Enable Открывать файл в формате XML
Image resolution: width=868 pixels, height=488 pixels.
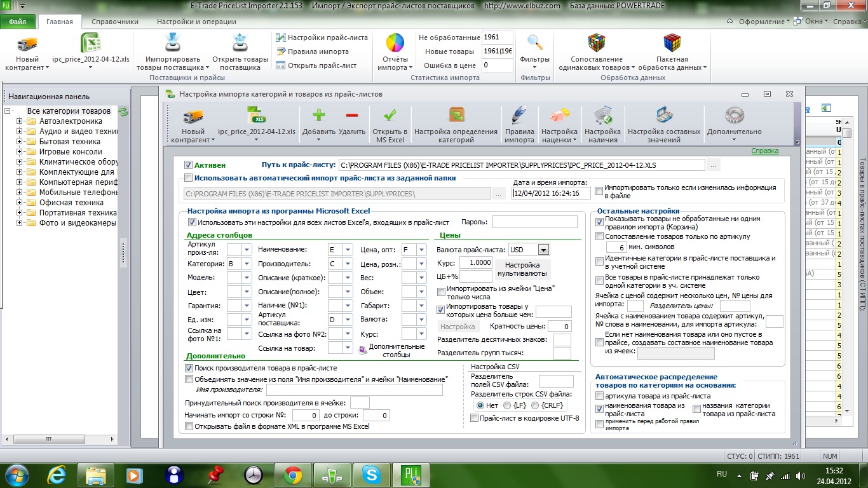189,427
